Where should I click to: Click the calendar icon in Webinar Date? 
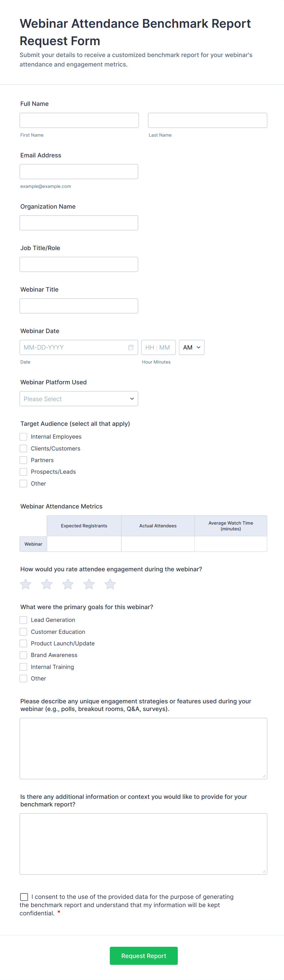tap(131, 347)
